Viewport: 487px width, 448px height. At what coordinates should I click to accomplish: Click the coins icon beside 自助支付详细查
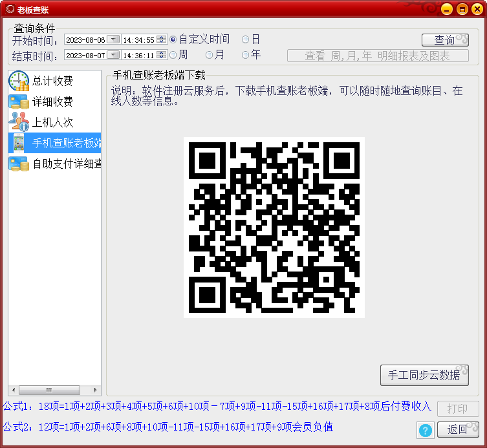19,164
